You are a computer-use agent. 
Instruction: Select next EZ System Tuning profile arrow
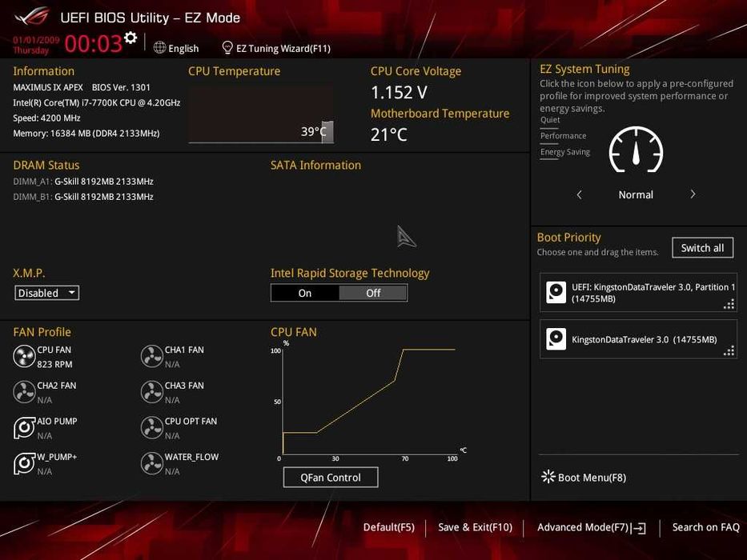click(x=693, y=194)
